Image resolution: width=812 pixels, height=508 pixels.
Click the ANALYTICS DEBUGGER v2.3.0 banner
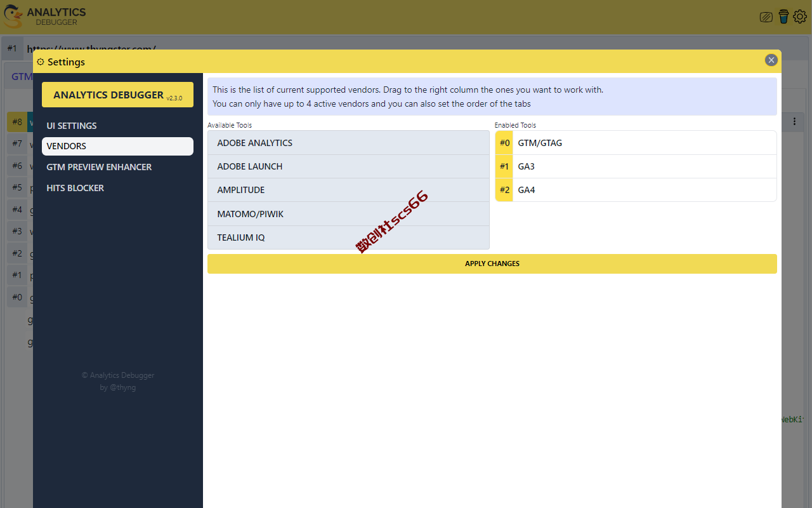(117, 95)
